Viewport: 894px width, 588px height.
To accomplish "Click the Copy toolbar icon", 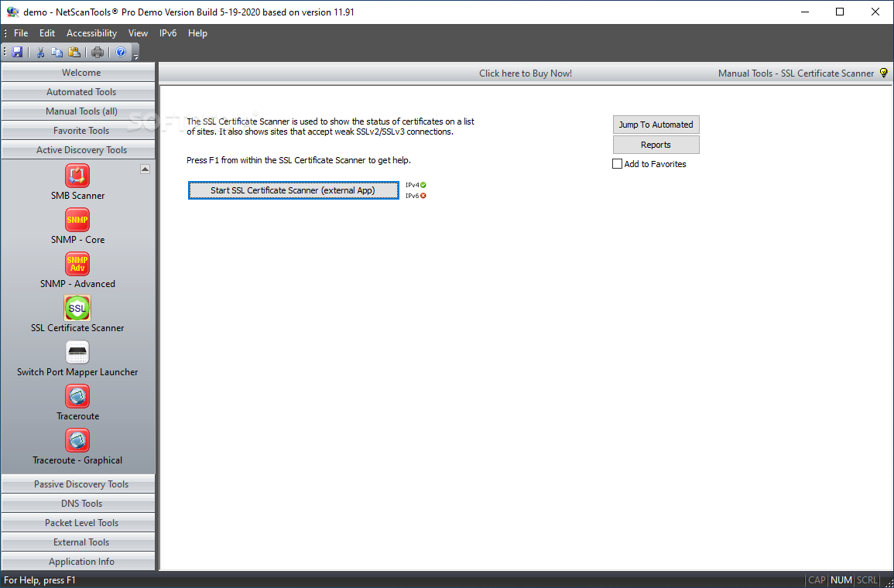I will point(57,53).
